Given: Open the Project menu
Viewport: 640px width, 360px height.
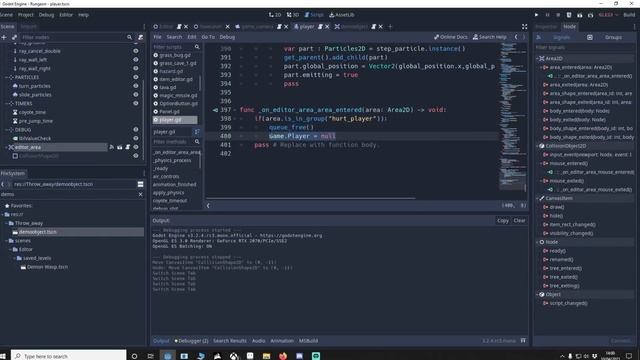Looking at the screenshot, I should (x=26, y=15).
